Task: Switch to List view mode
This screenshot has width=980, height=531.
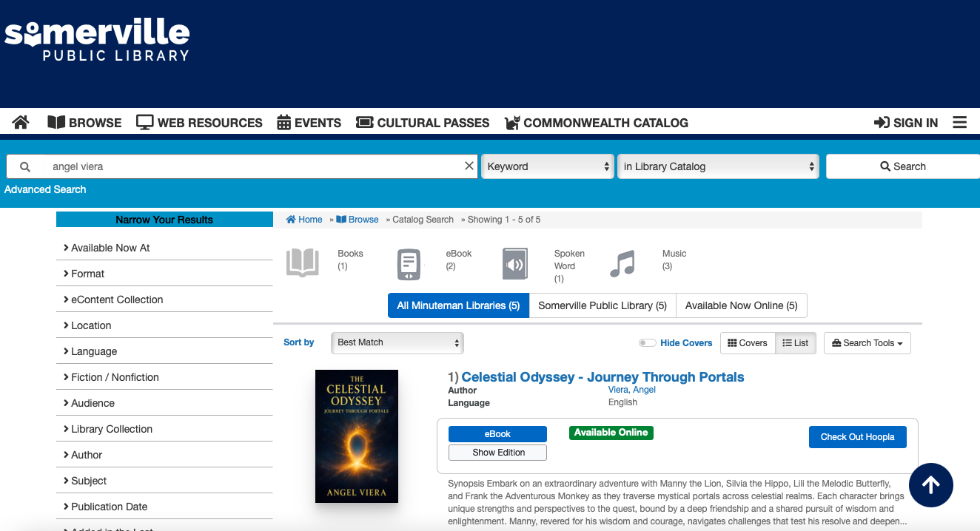Action: 796,343
